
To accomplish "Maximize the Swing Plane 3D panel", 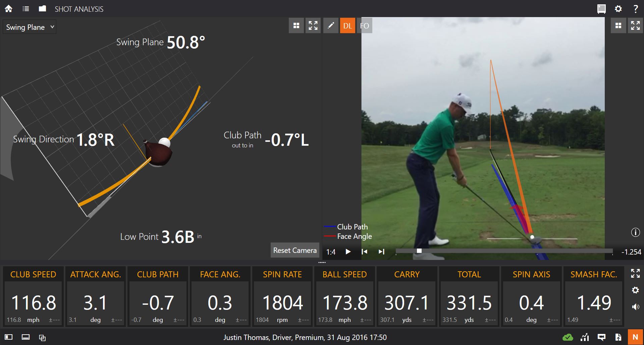I will click(x=313, y=25).
